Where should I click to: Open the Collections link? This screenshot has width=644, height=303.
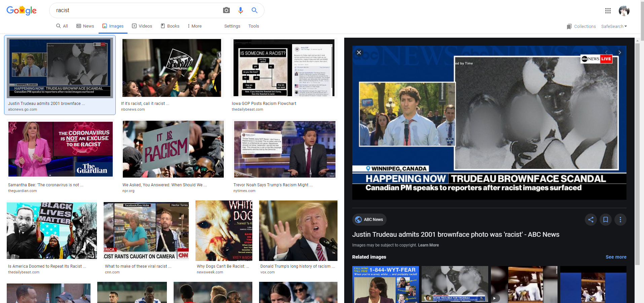(x=581, y=26)
